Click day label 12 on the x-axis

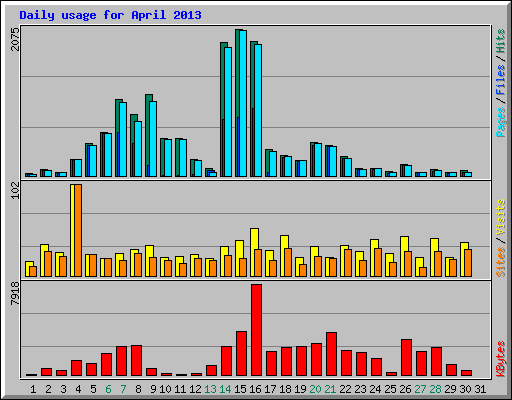195,389
